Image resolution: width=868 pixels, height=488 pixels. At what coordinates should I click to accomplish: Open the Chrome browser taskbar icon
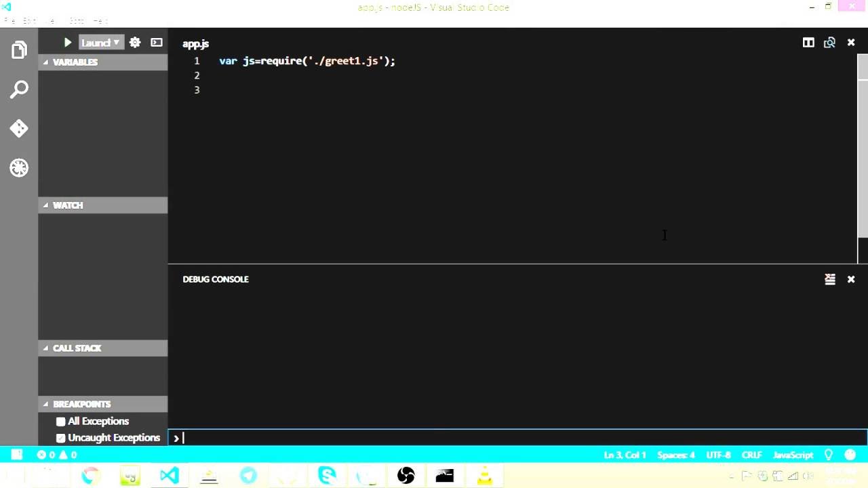(x=90, y=476)
